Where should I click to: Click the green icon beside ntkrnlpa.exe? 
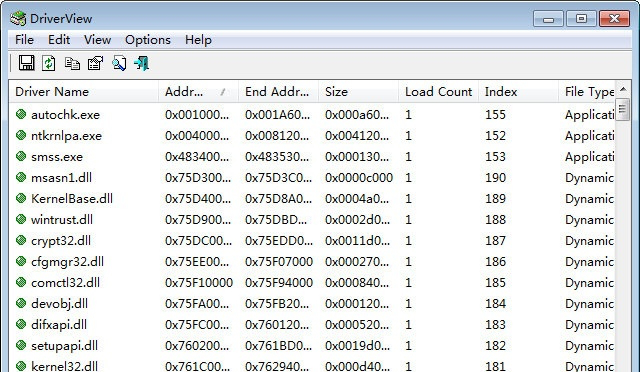[x=21, y=135]
